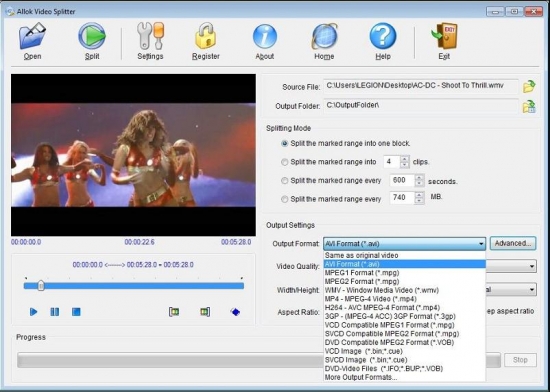
Task: Open the Settings tools icon
Action: click(x=150, y=36)
